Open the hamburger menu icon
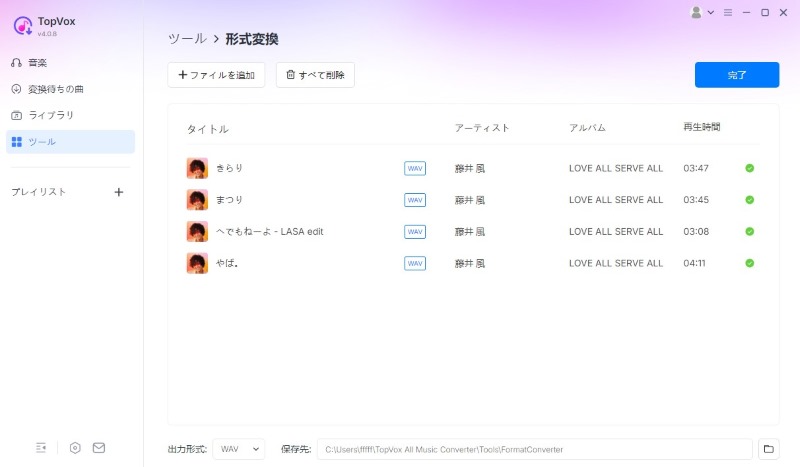800x467 pixels. point(728,12)
